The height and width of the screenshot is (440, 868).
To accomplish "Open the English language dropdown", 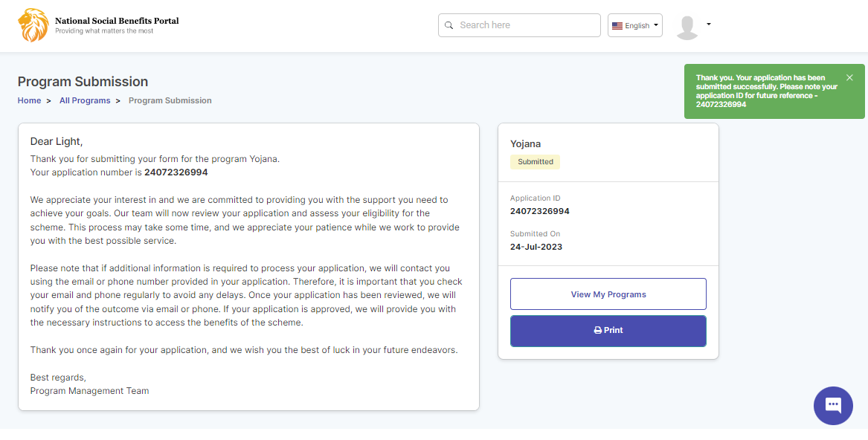I will click(634, 25).
